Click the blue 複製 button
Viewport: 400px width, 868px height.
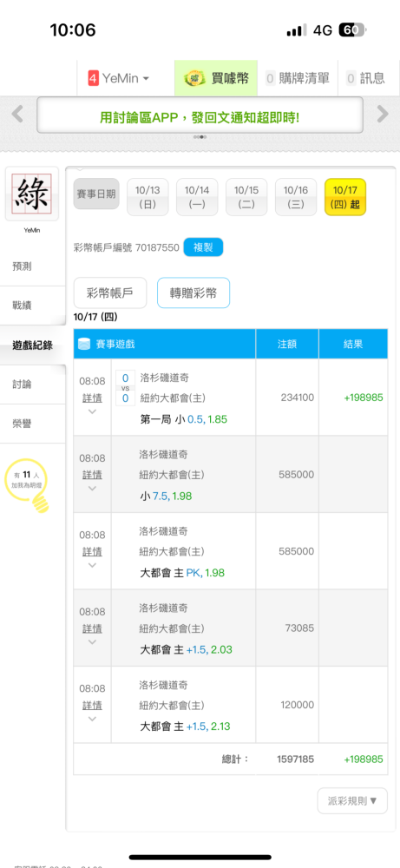pyautogui.click(x=203, y=247)
